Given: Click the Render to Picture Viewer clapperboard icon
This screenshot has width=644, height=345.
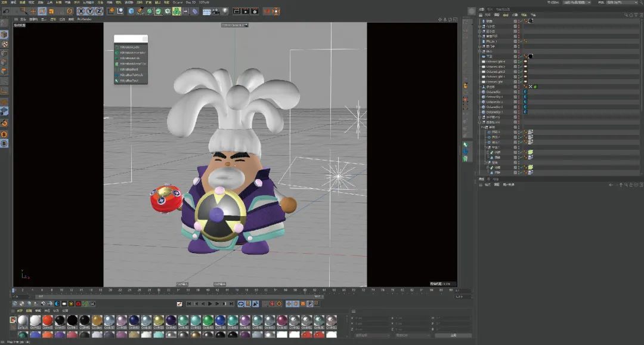Looking at the screenshot, I should 246,11.
